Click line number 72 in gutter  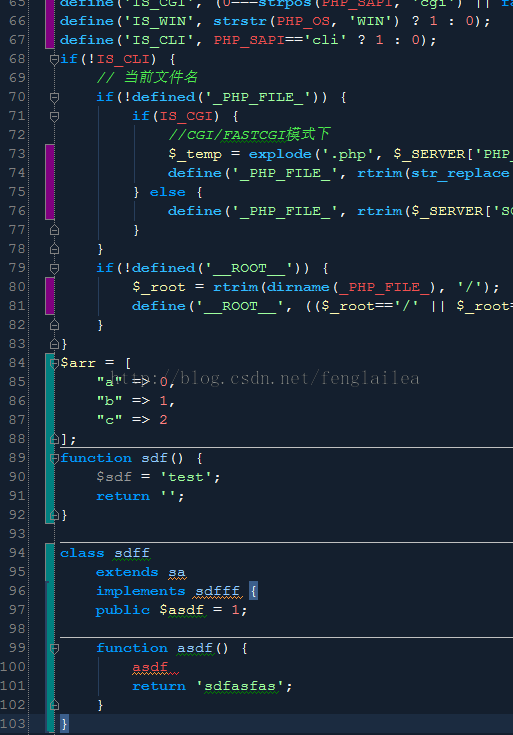coord(17,135)
